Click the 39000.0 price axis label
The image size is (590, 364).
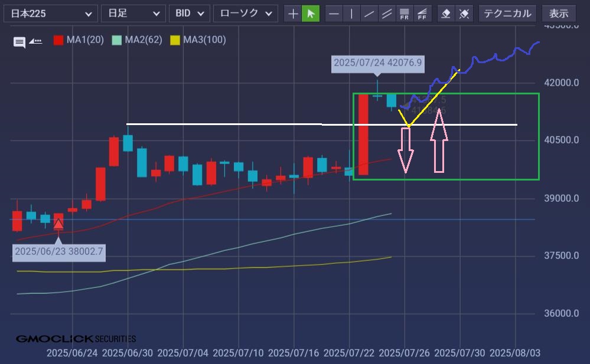[562, 198]
